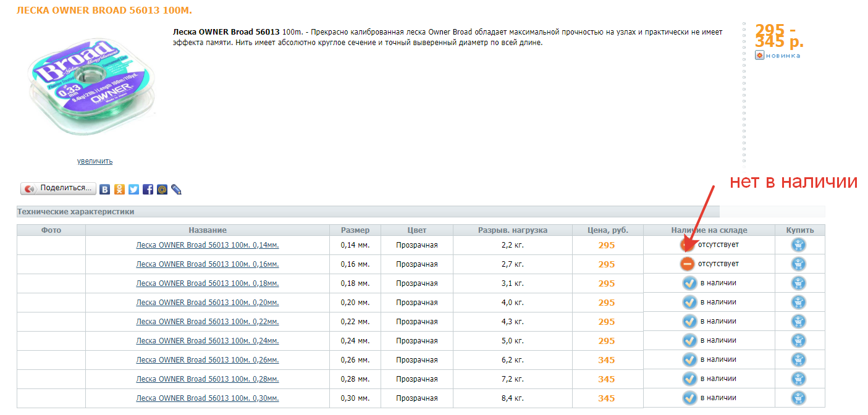Click отсутствует status text in the 0,16мм row

[718, 264]
